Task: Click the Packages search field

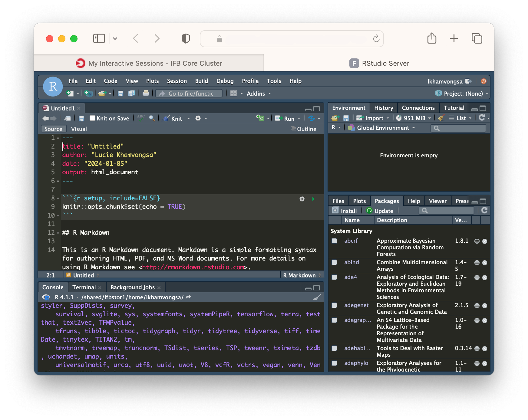Action: click(446, 210)
